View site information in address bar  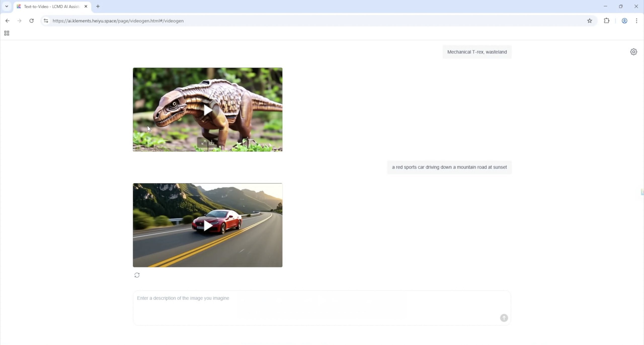coord(46,21)
